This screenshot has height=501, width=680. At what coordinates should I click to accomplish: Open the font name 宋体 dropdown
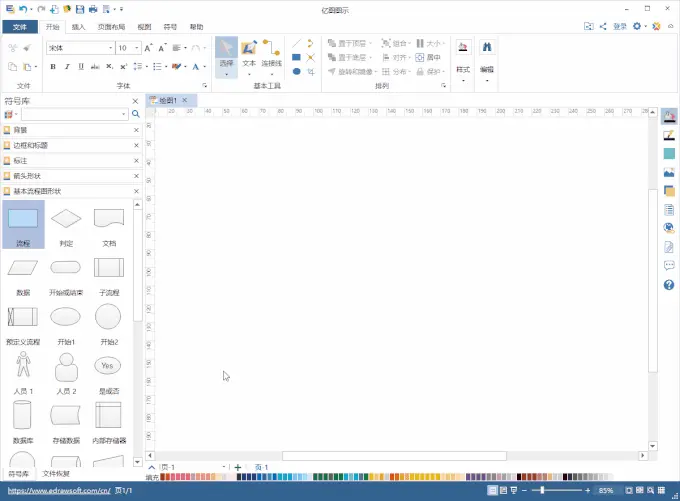coord(111,48)
